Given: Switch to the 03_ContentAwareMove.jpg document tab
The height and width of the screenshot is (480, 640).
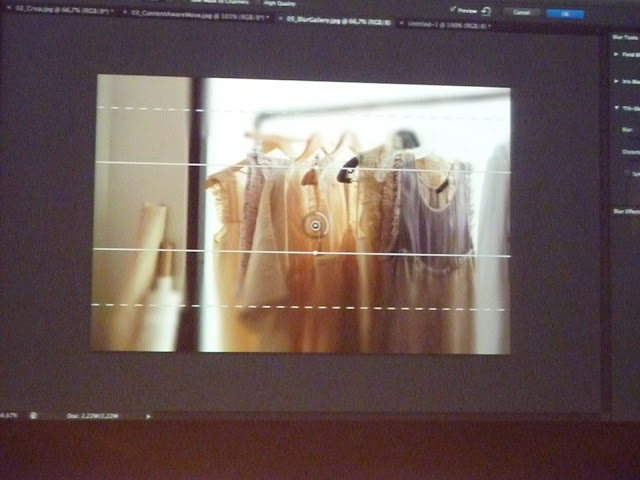Looking at the screenshot, I should [200, 14].
